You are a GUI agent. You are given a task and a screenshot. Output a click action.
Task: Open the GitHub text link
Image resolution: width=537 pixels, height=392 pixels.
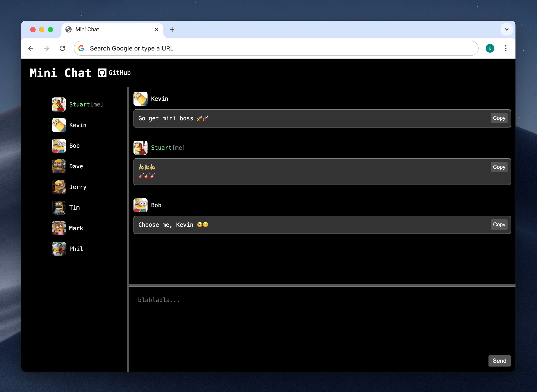point(120,73)
